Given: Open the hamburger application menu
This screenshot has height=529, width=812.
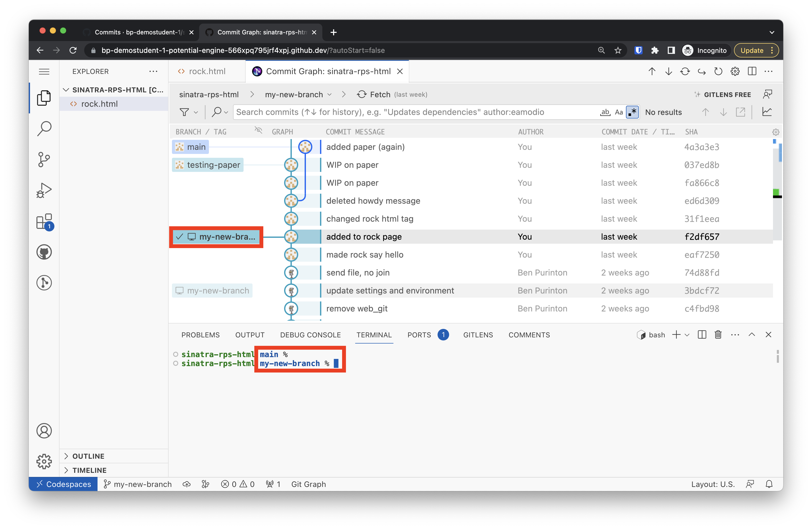Looking at the screenshot, I should click(x=44, y=71).
